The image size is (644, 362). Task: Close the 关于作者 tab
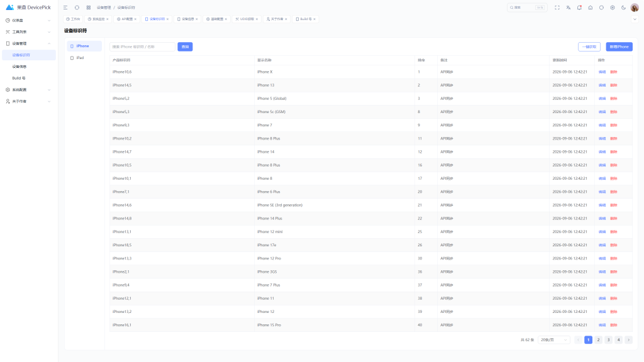[x=286, y=19]
